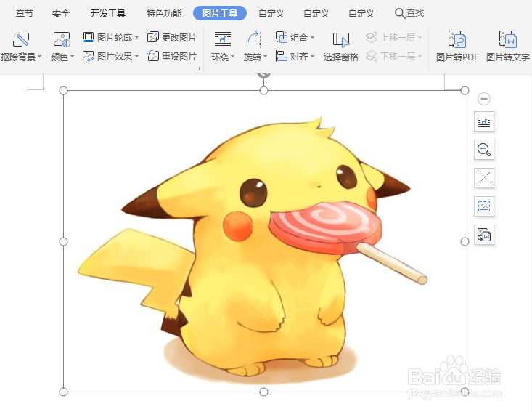Switch to the 特色功能 tab

[x=164, y=14]
